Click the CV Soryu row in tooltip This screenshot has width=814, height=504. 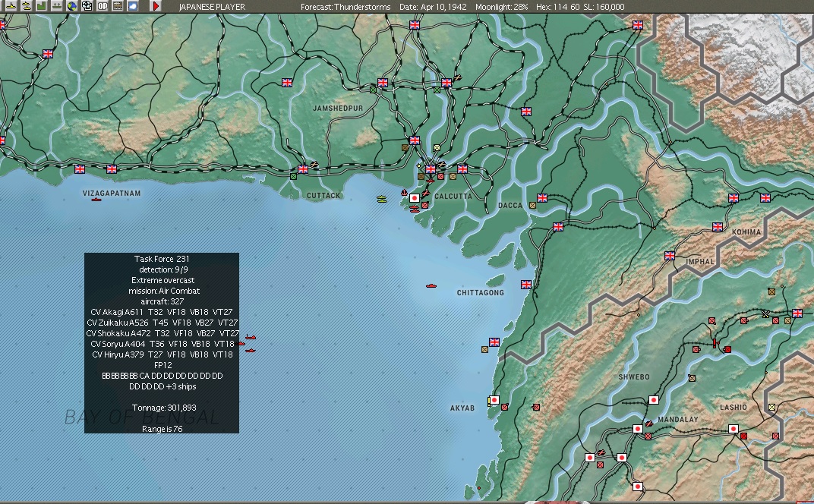click(162, 344)
